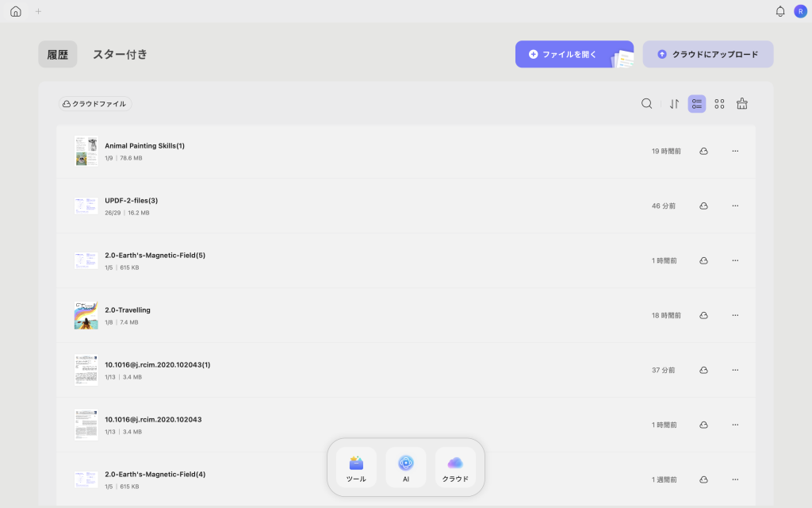Image resolution: width=812 pixels, height=508 pixels.
Task: Click cloud icon for 2.0-Earth's-Magnetic-Field(5)
Action: 703,260
